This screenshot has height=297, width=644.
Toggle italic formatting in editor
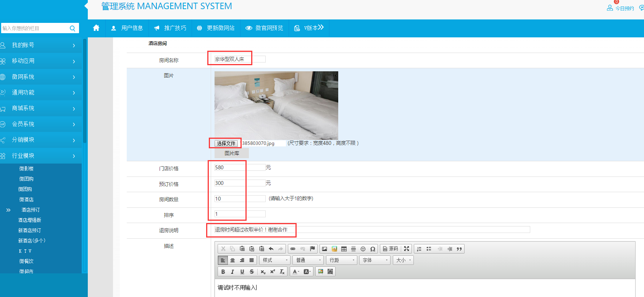232,272
